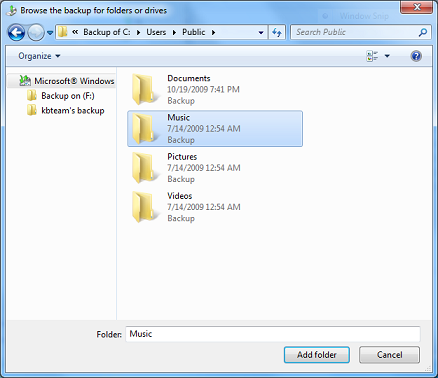Click the date '10/19/2009 7:41 PM'

(203, 89)
